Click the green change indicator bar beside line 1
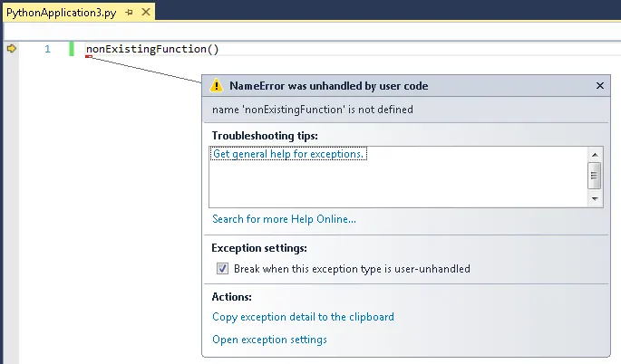This screenshot has height=364, width=621. click(x=72, y=49)
